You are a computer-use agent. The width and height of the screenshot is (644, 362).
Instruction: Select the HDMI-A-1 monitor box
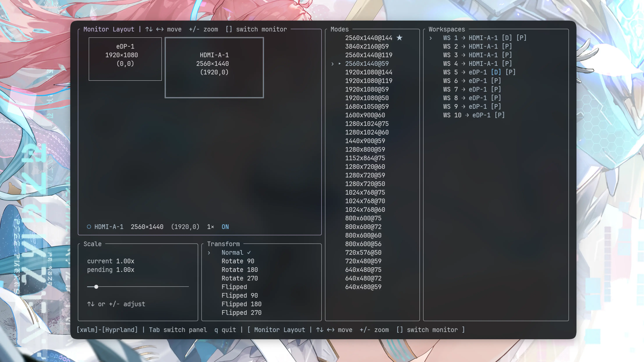(214, 68)
